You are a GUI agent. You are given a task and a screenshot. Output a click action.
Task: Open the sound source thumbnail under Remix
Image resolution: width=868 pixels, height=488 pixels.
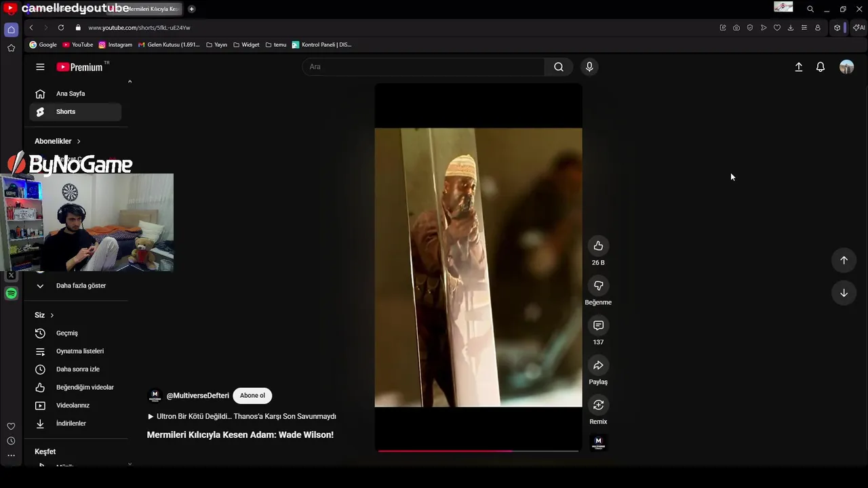click(598, 443)
